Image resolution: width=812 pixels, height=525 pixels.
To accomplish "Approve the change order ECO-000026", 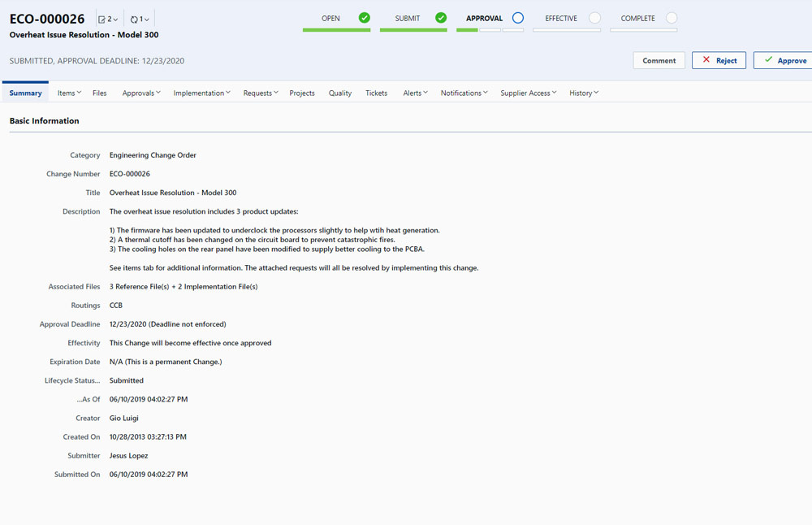I will point(786,60).
